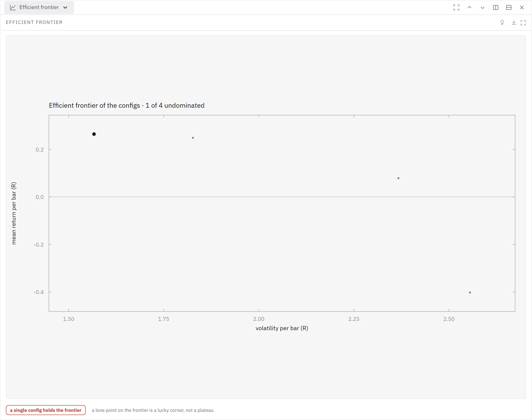Enter fullscreen via the top toolbar icon
This screenshot has height=420, width=532.
click(x=456, y=7)
